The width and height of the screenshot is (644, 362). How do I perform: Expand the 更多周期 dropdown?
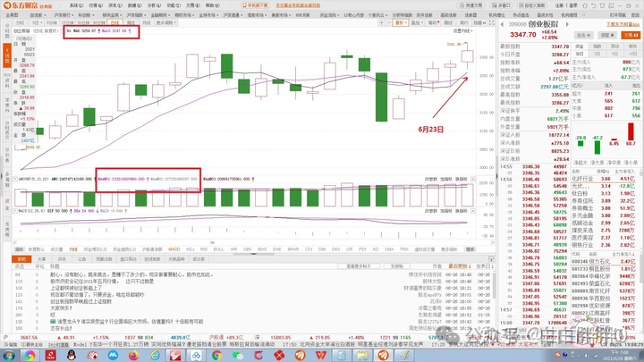click(166, 22)
